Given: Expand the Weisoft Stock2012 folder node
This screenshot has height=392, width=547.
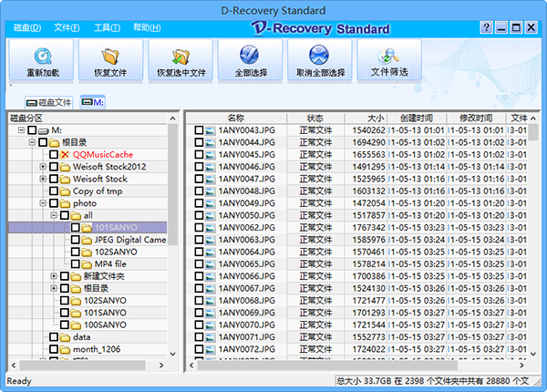Looking at the screenshot, I should pos(43,167).
